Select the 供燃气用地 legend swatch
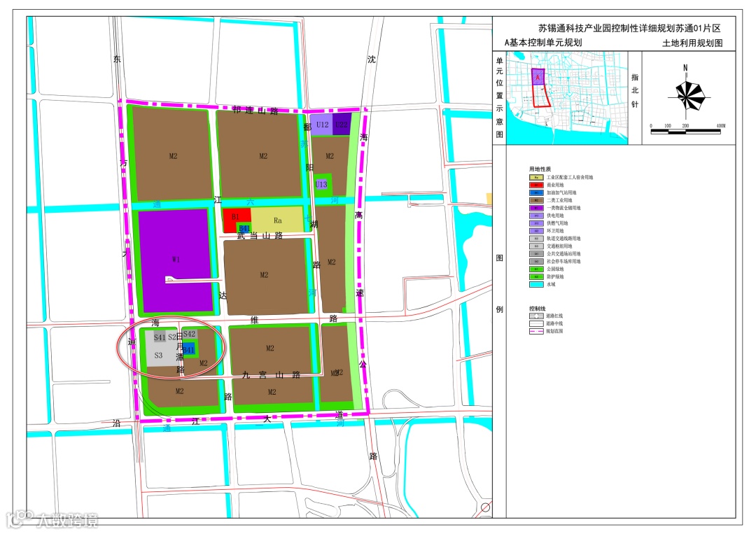 pyautogui.click(x=536, y=224)
